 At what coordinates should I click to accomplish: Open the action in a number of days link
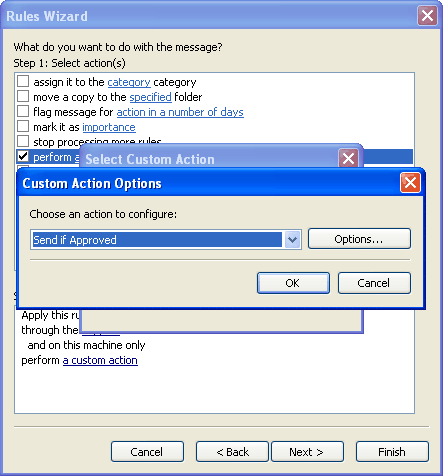180,112
